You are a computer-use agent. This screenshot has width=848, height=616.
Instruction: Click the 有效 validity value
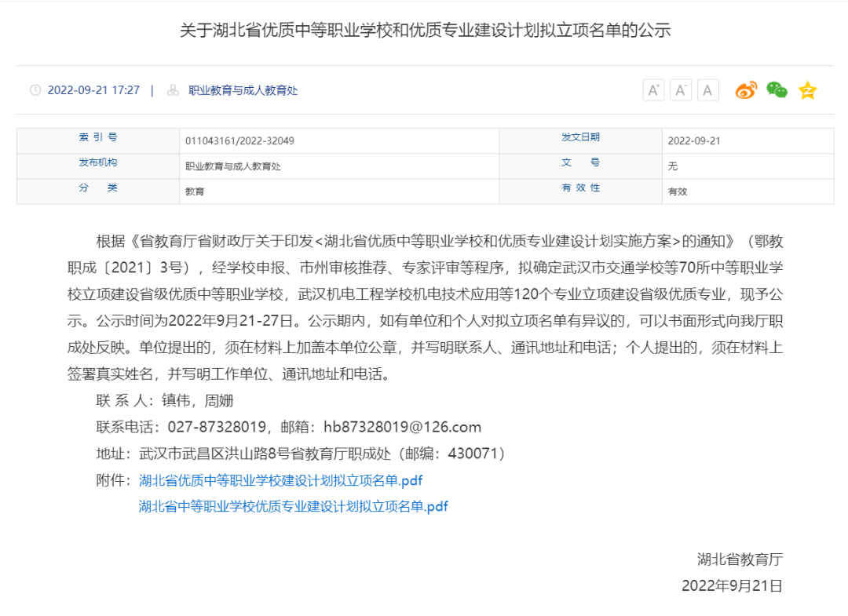click(677, 191)
